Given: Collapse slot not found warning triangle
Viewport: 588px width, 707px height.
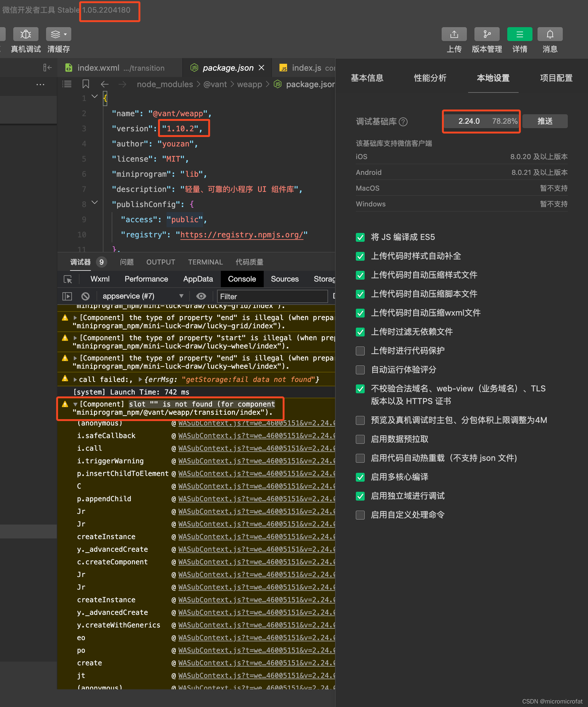Looking at the screenshot, I should tap(75, 404).
